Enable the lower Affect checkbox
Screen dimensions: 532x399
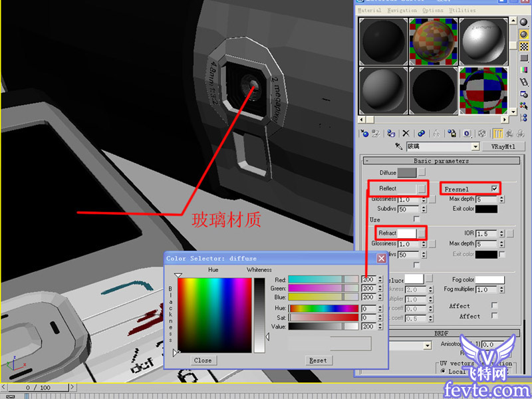click(x=494, y=315)
